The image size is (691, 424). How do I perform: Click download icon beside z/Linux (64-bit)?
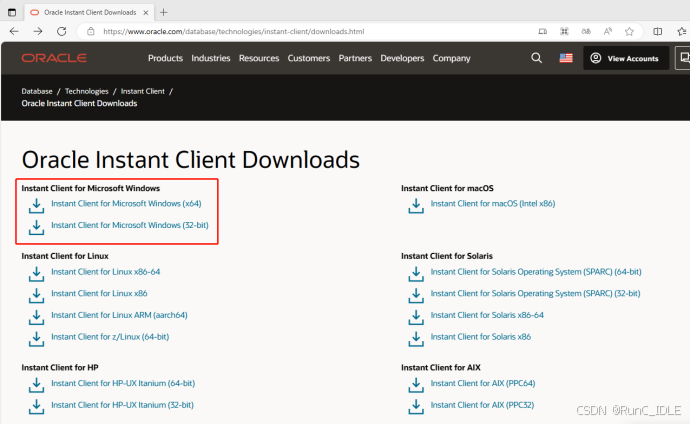coord(36,339)
